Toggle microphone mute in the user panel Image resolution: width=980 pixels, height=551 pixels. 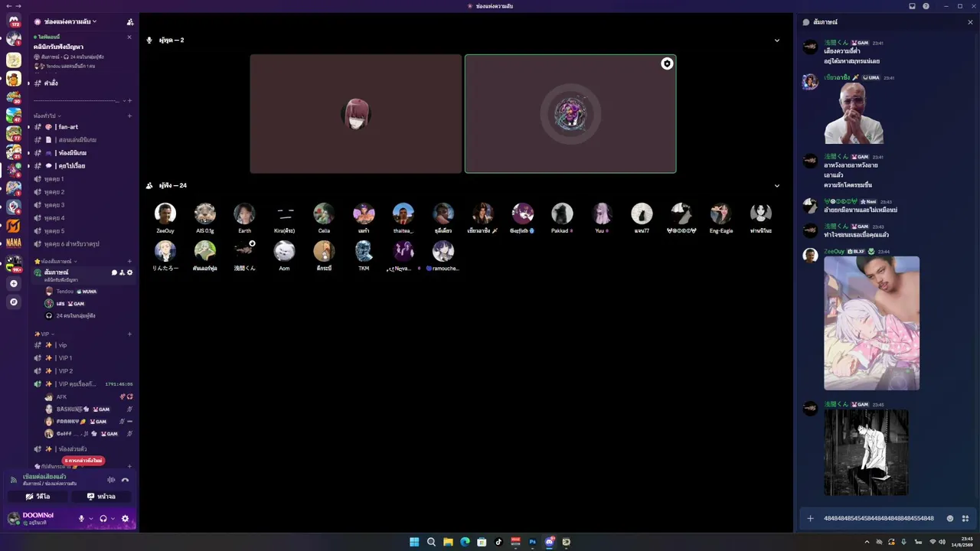(81, 519)
